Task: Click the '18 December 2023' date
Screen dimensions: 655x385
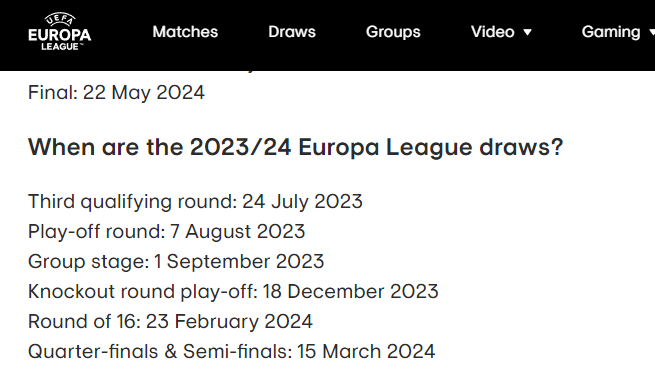Action: (x=350, y=291)
